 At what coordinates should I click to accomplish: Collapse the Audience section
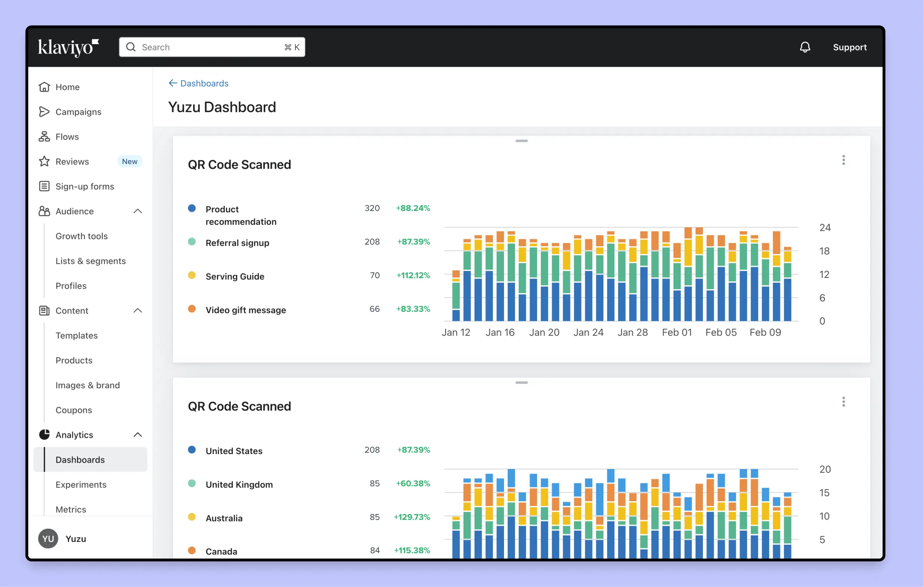(x=138, y=211)
